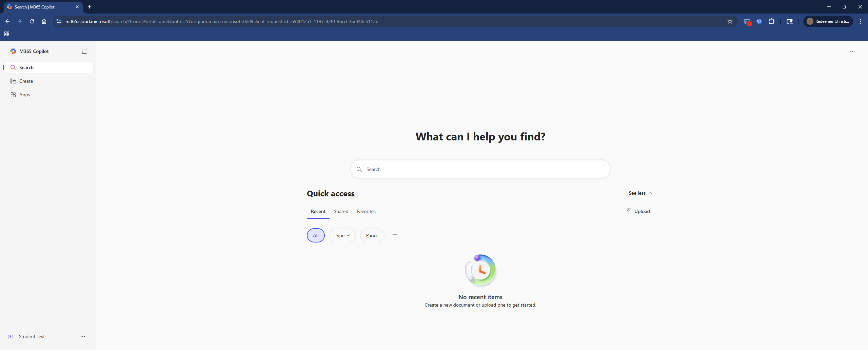Open the browser home page
The image size is (868, 350).
(x=44, y=21)
